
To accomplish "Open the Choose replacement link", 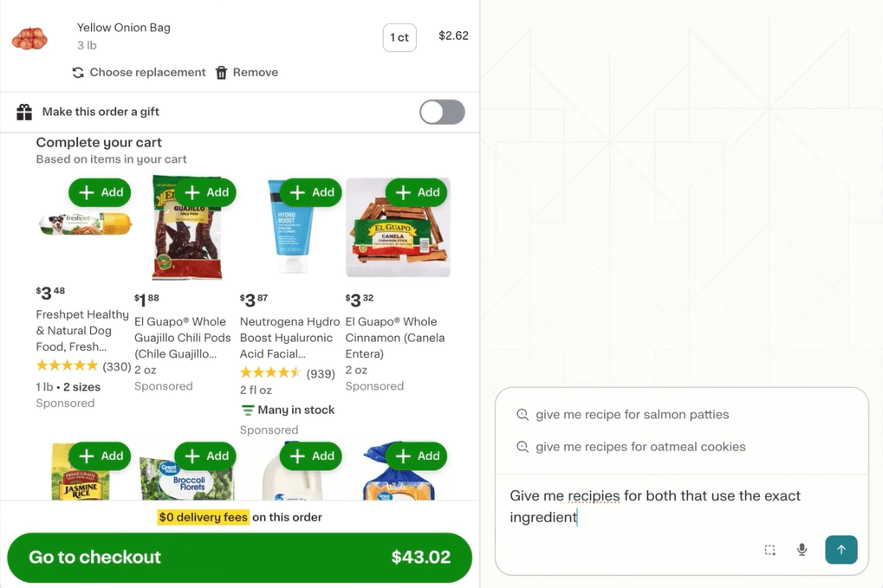I will point(144,73).
